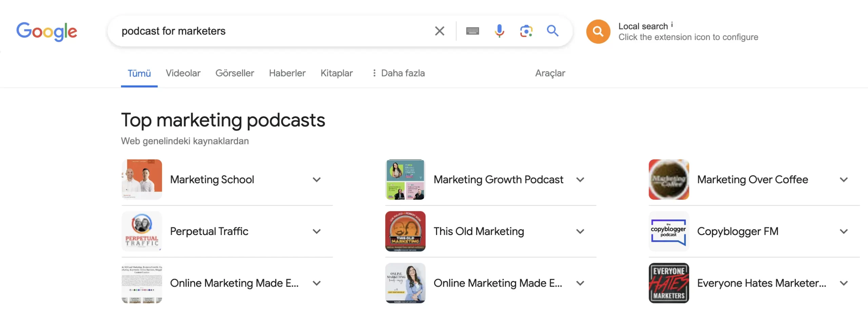Click the Online Marketing Made Easy woman thumbnail

pos(405,283)
